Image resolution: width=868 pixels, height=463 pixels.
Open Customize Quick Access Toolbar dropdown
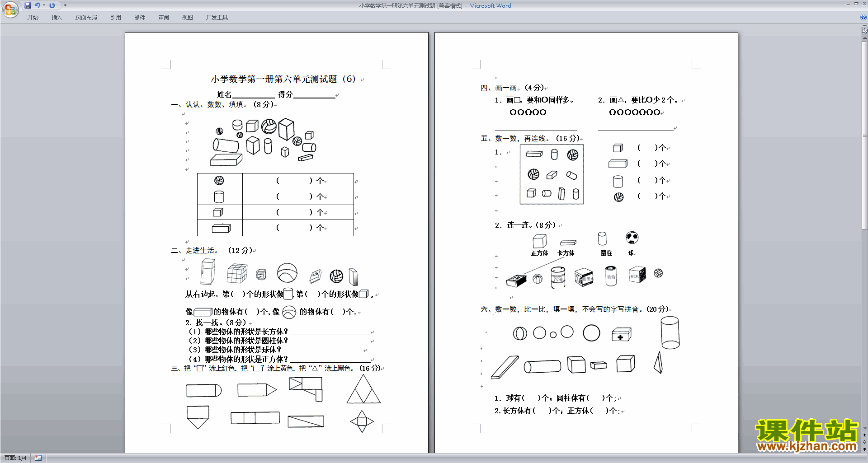coord(65,5)
